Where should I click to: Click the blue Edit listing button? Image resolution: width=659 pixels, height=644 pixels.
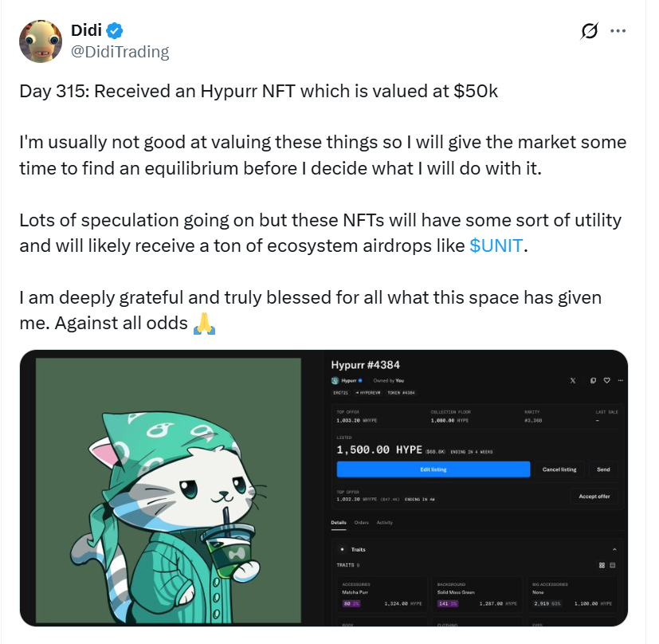pos(433,469)
